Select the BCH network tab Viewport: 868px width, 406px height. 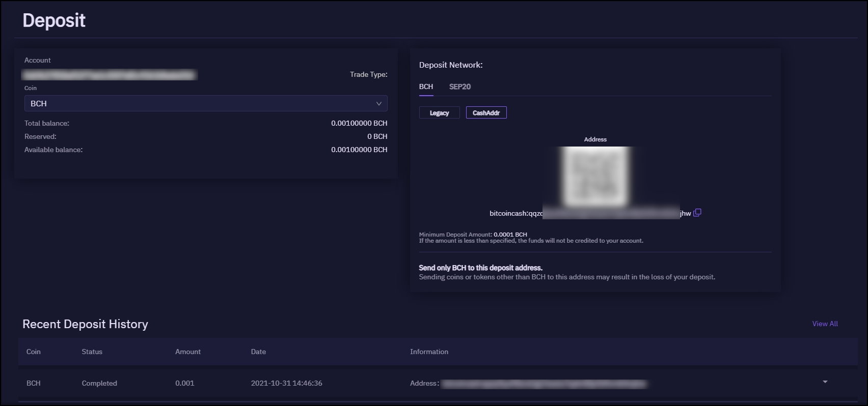point(426,86)
